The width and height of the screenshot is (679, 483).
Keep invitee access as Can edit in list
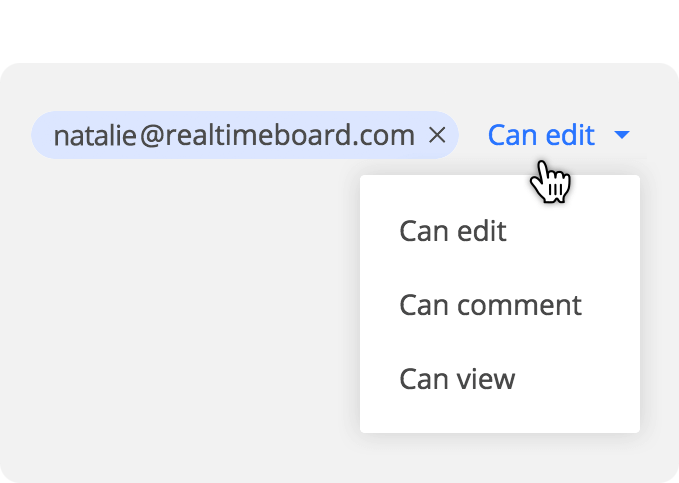click(453, 231)
